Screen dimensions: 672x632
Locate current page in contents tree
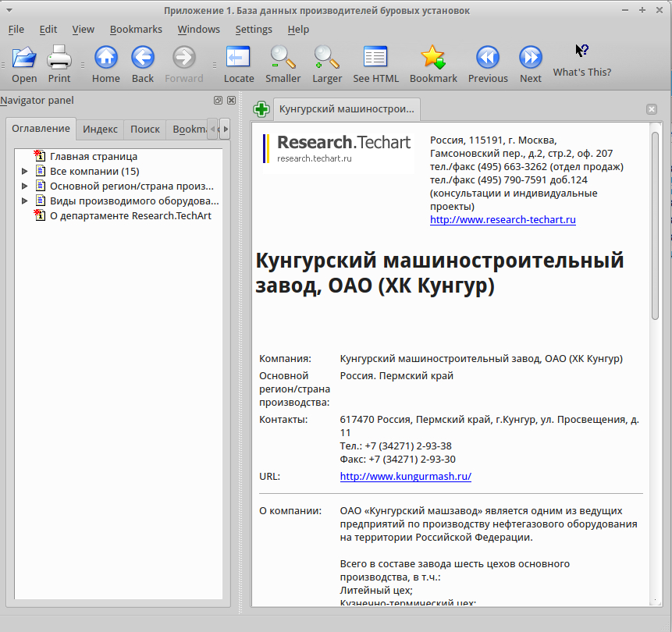click(239, 64)
